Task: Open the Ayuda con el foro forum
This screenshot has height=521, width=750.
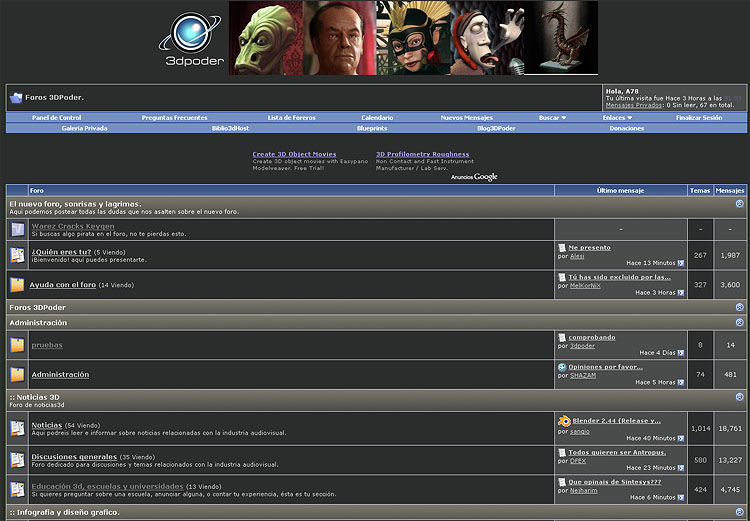Action: (x=63, y=285)
